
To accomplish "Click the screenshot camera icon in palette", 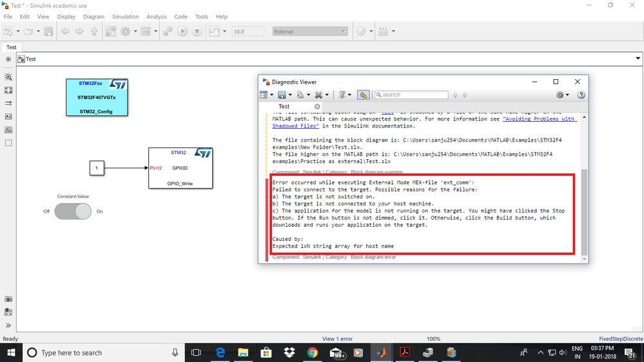I will pos(8,299).
